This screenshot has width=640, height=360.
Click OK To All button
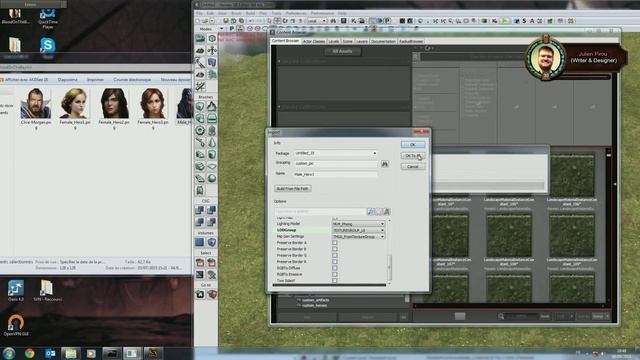413,156
